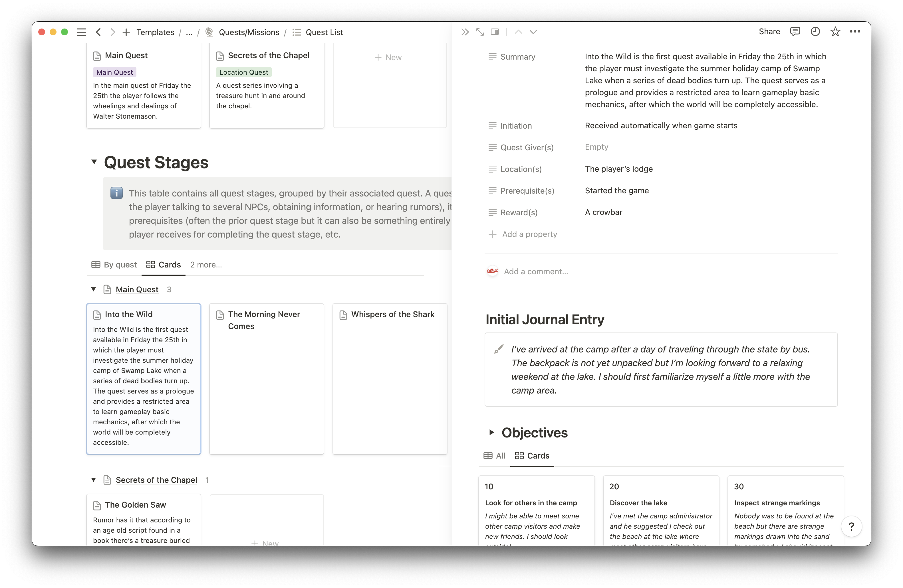903x588 pixels.
Task: Open the sidebar hamburger menu
Action: point(81,32)
